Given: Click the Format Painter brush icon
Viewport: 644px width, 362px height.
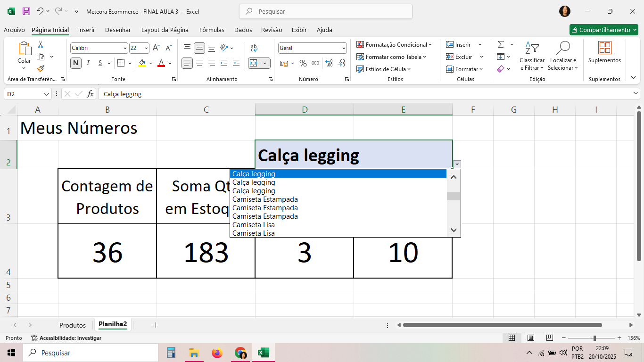Looking at the screenshot, I should (41, 68).
